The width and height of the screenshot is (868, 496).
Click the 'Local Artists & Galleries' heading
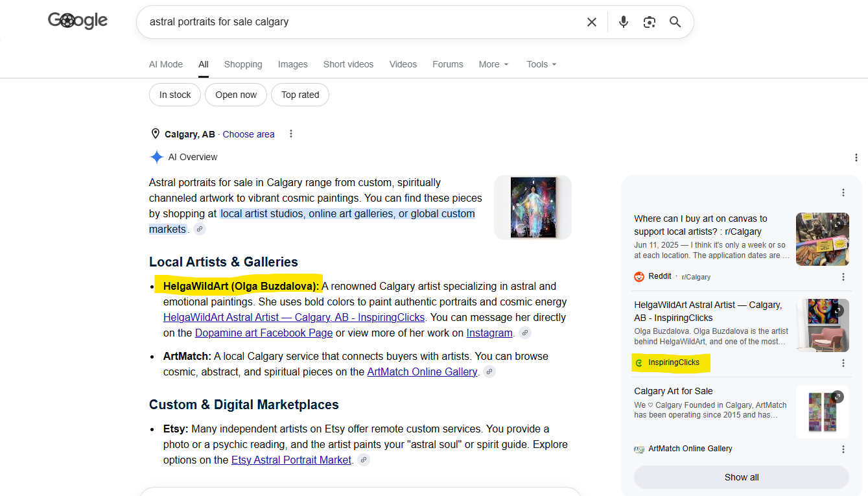(224, 262)
